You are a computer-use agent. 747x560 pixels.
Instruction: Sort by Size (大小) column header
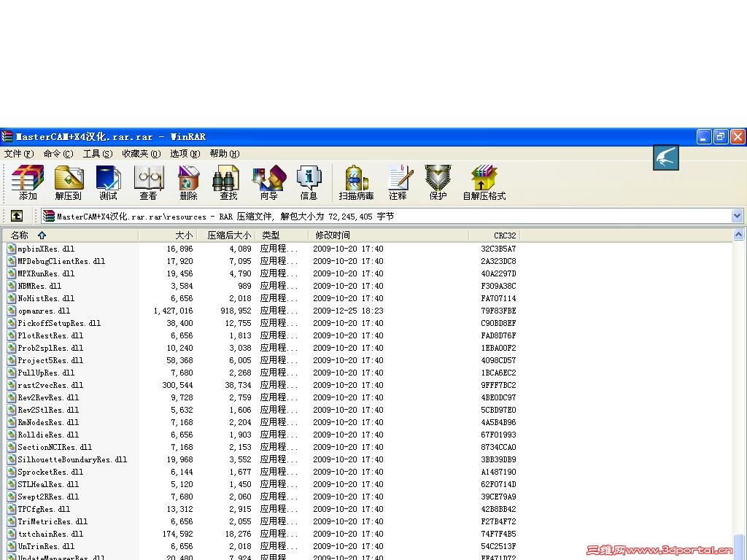[x=167, y=236]
